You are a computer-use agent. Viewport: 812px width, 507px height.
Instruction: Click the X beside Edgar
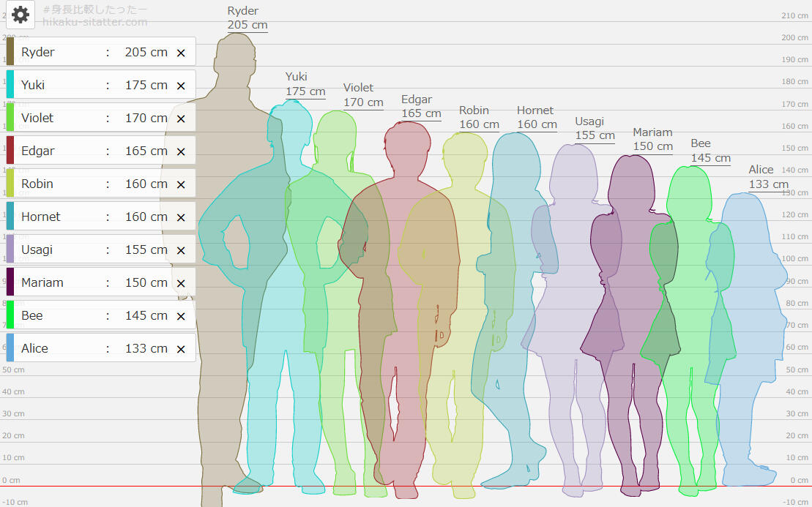pos(181,151)
